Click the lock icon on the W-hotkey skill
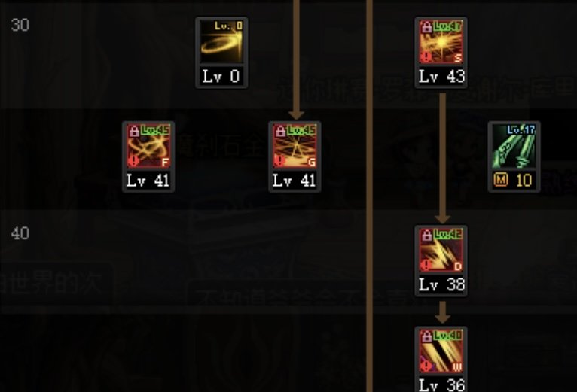The width and height of the screenshot is (577, 392). (427, 336)
